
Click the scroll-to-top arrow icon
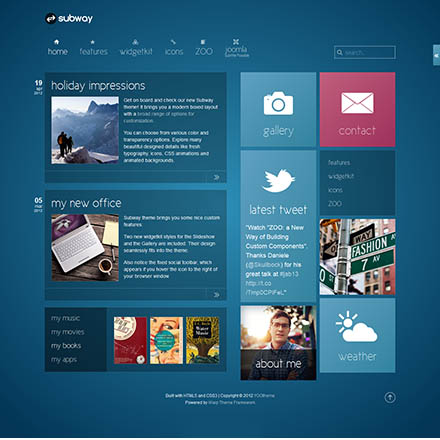[x=390, y=397]
